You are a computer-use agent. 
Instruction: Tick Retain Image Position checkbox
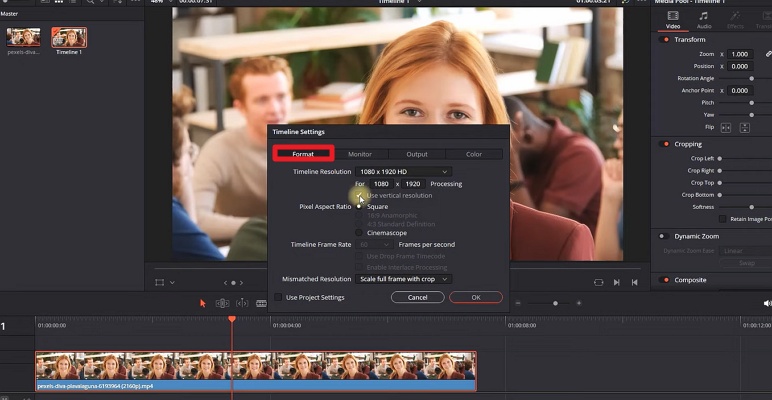722,219
